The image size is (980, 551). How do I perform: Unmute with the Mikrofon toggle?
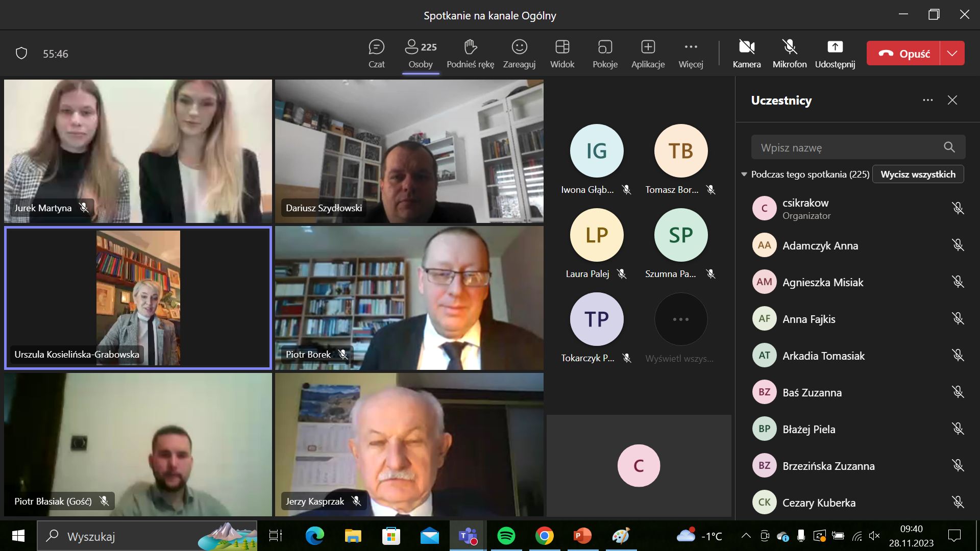pyautogui.click(x=790, y=53)
